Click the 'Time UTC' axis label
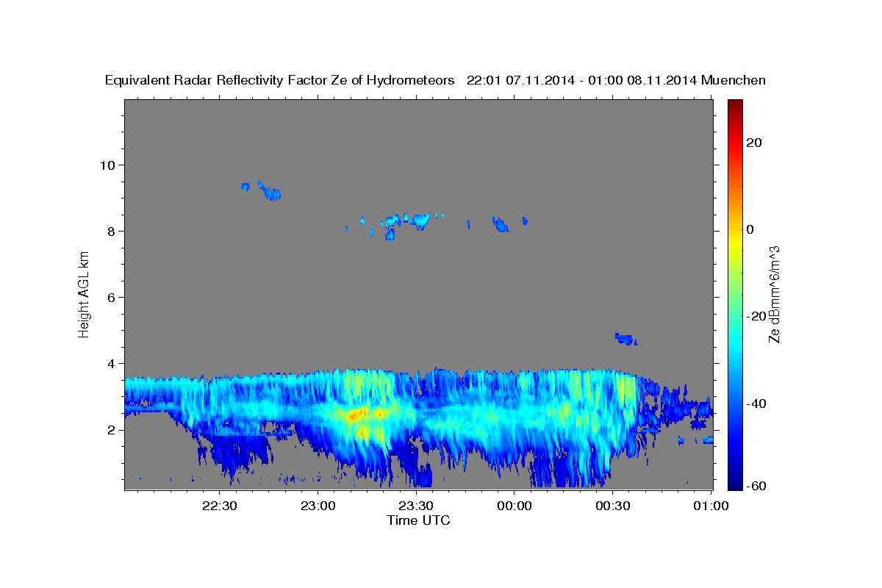The width and height of the screenshot is (882, 588). [x=418, y=520]
